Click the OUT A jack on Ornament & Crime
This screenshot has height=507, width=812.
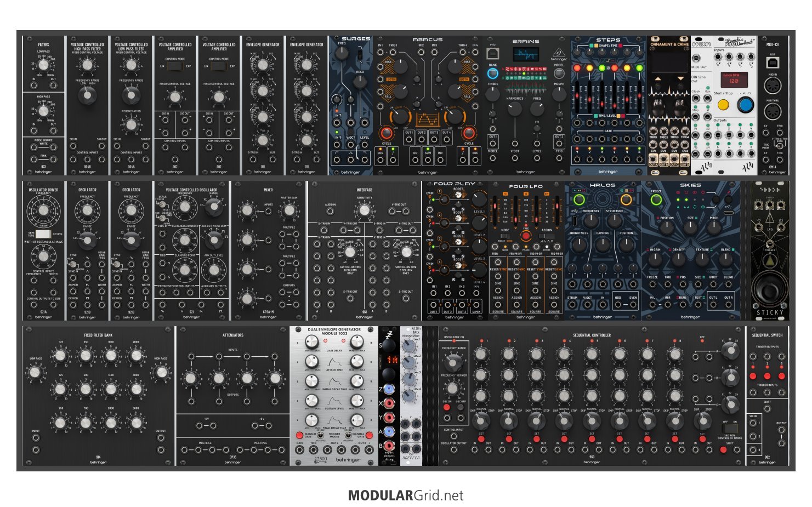[654, 159]
